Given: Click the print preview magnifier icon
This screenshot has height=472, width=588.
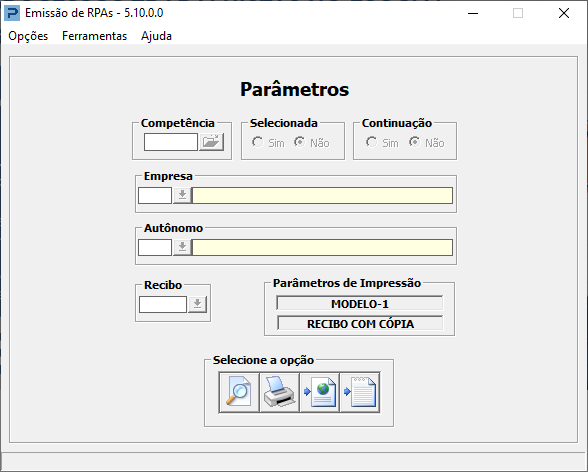Looking at the screenshot, I should (x=239, y=393).
